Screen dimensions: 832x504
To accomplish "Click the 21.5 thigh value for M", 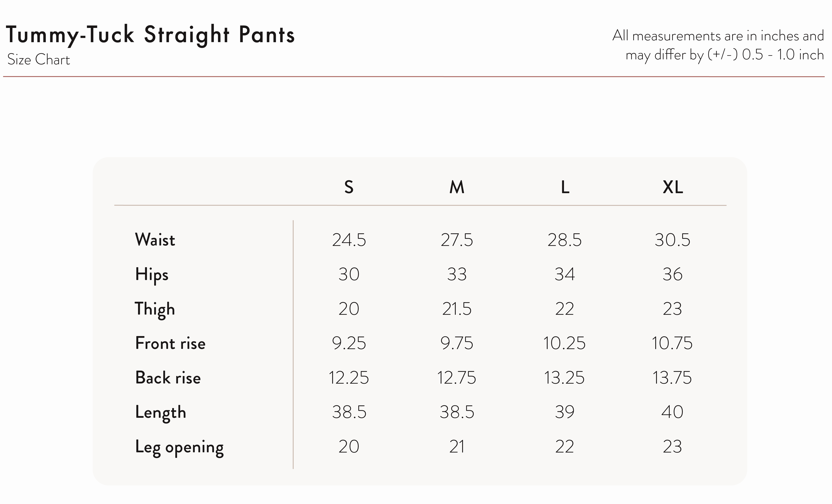I will (457, 309).
